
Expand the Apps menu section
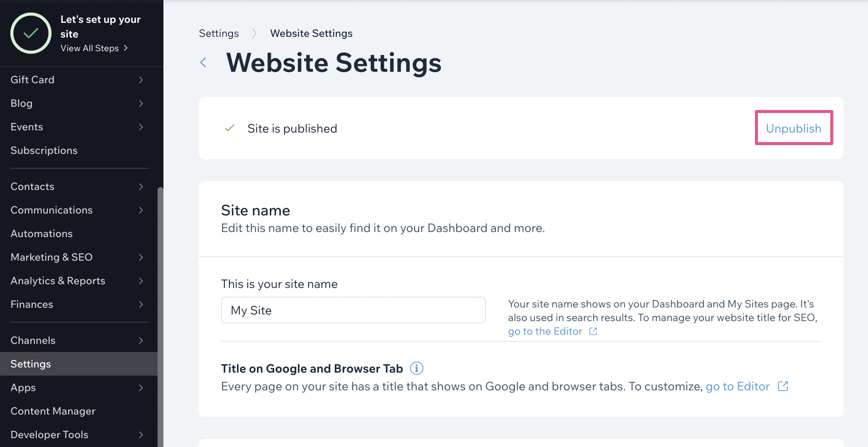click(x=141, y=387)
